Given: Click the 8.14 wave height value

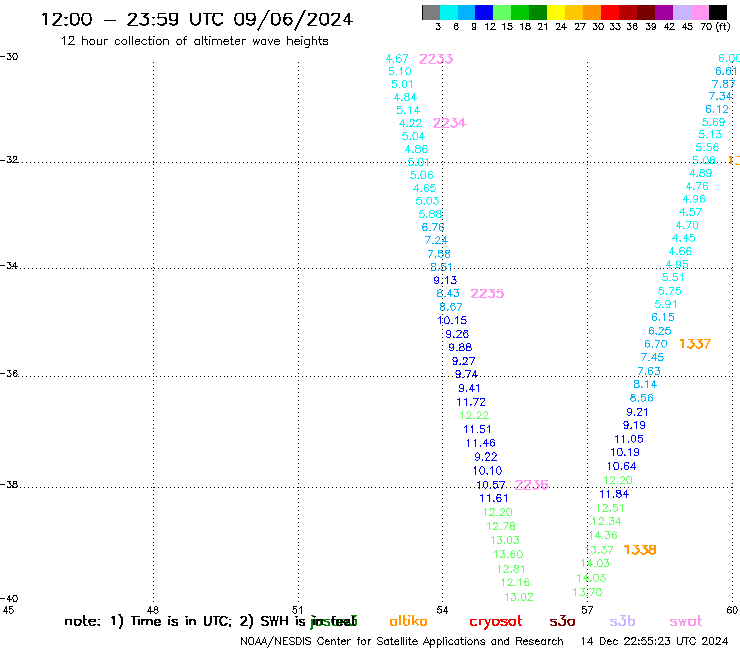Looking at the screenshot, I should point(645,384).
